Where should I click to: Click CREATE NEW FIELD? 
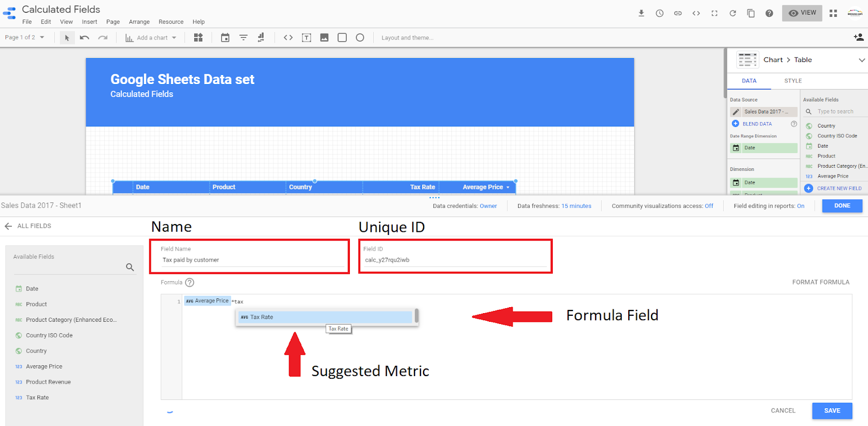click(833, 188)
